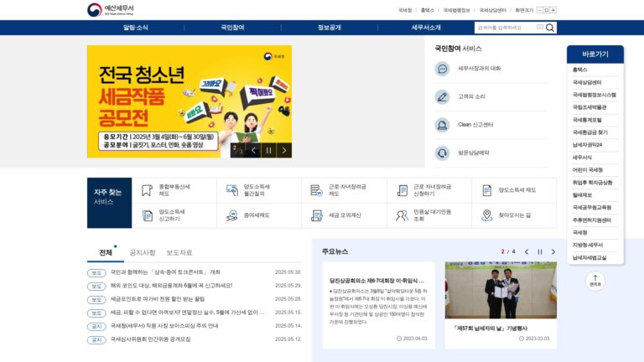Open the 알림·소식 main menu
644x362 pixels.
[136, 28]
